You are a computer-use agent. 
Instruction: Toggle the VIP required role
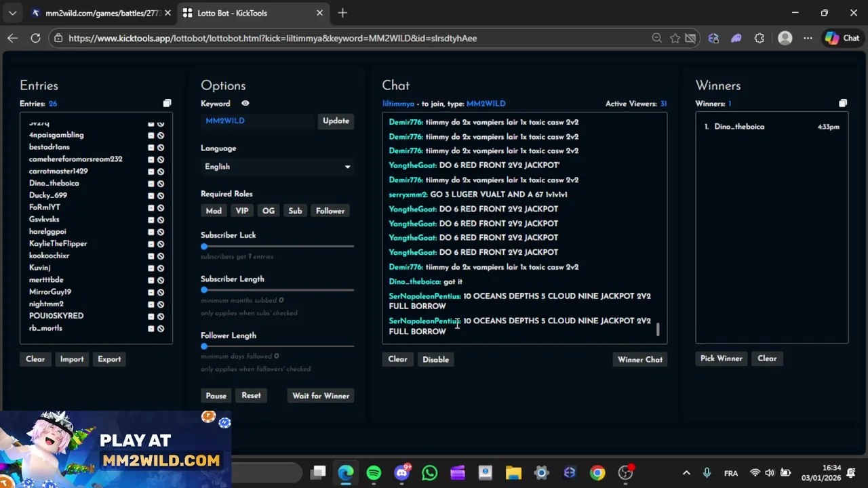coord(242,211)
